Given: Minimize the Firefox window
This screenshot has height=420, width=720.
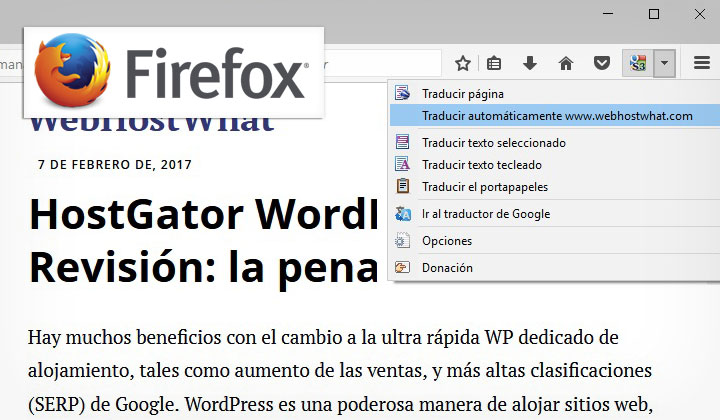Looking at the screenshot, I should click(608, 14).
